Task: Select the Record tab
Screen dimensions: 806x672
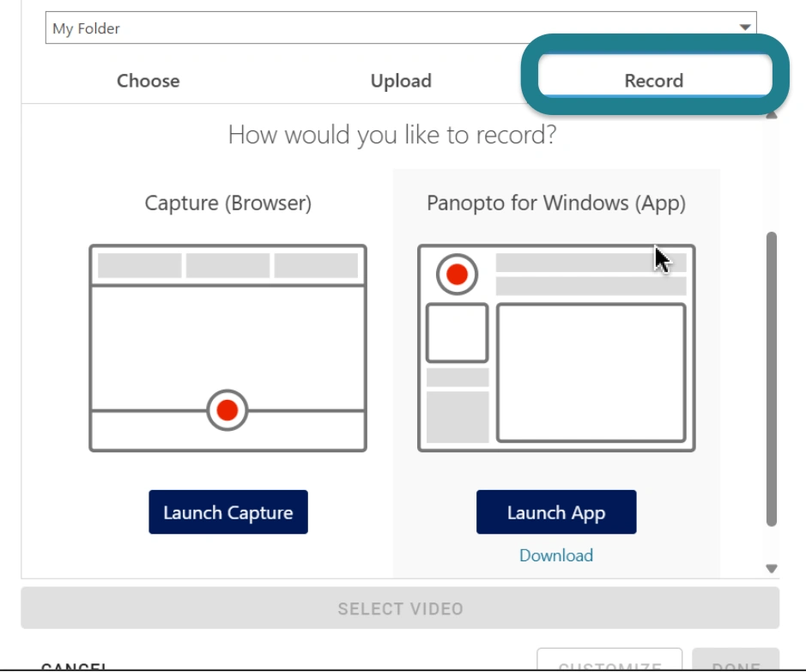Action: tap(654, 81)
